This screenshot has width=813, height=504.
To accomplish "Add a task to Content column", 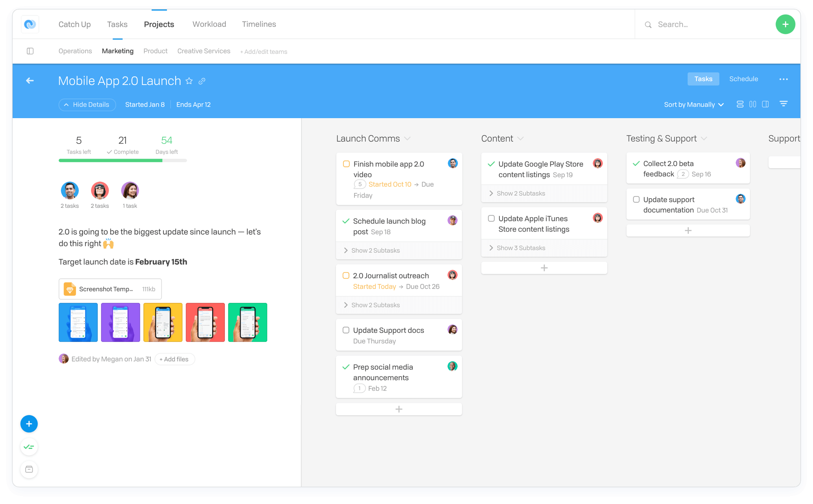I will point(544,268).
